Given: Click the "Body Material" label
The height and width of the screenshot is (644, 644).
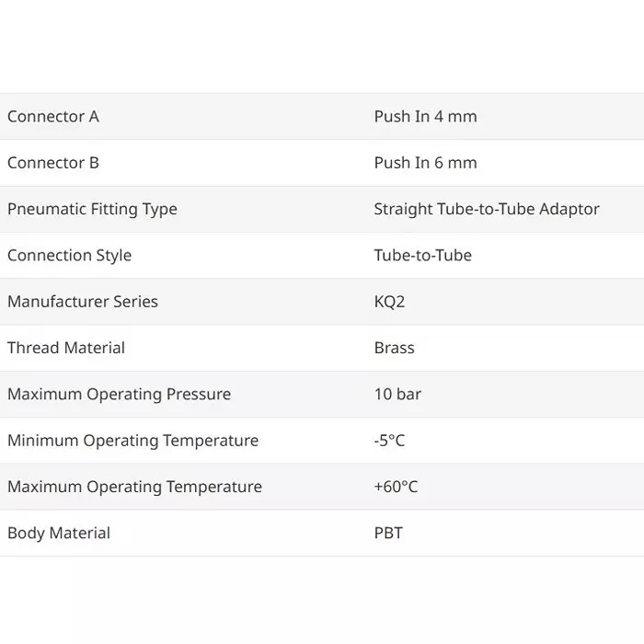Looking at the screenshot, I should [59, 533].
